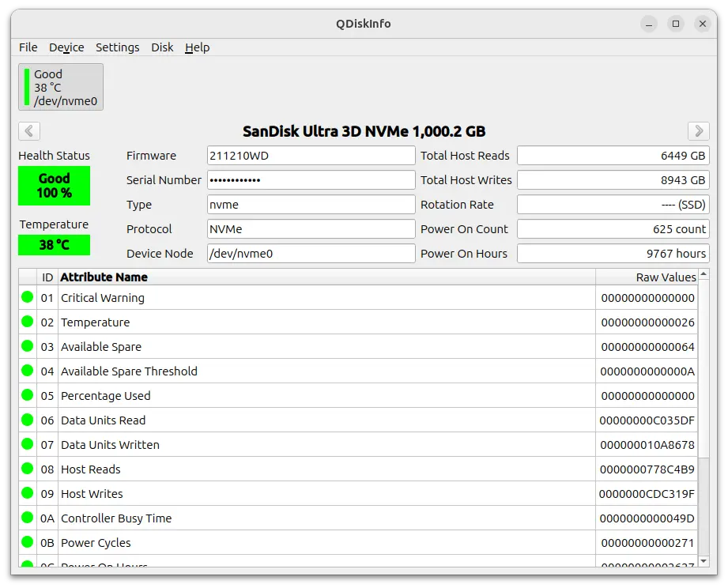
Task: Click the Power On Count field
Action: [613, 229]
